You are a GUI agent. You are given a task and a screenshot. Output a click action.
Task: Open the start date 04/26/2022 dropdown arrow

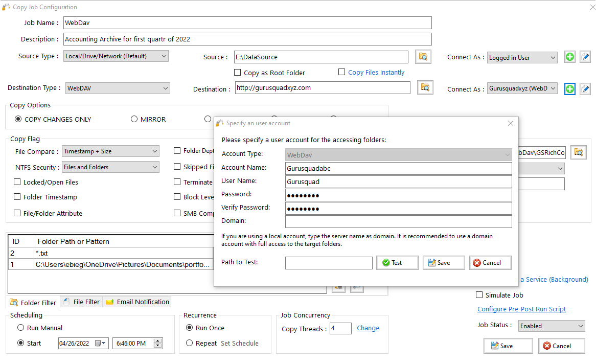click(103, 343)
